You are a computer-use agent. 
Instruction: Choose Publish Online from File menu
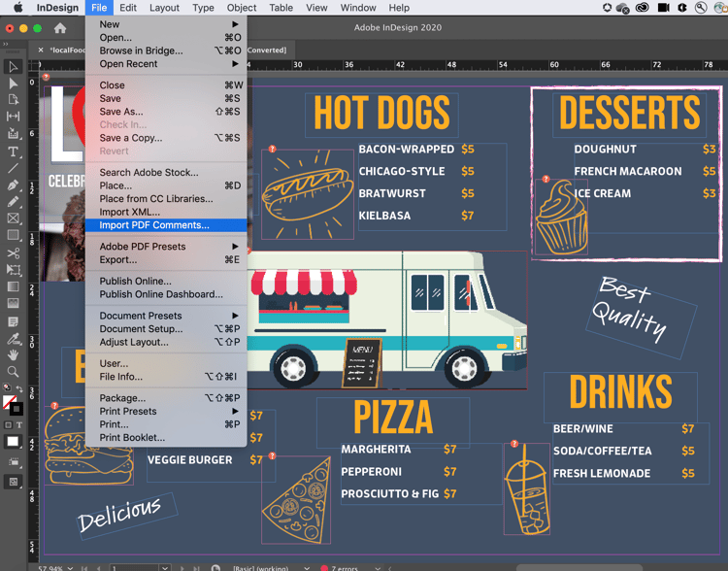[x=166, y=281]
